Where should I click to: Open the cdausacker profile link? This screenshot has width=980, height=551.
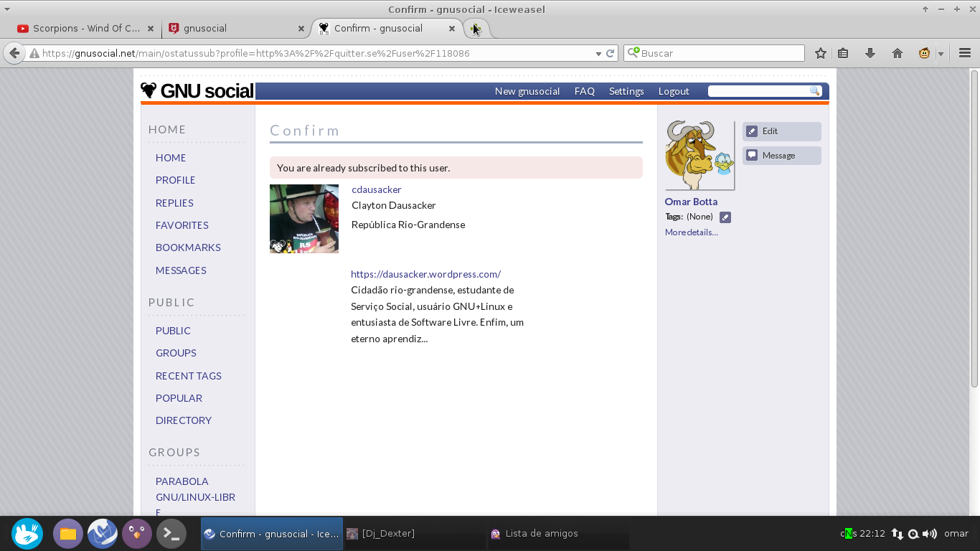[377, 189]
